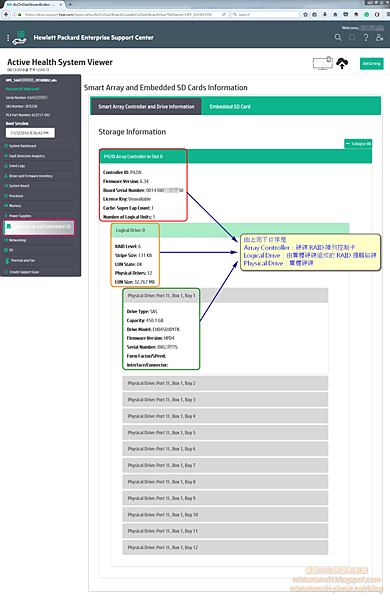The height and width of the screenshot is (600, 390).
Task: Click the AHSV Help button
Action: point(371,64)
